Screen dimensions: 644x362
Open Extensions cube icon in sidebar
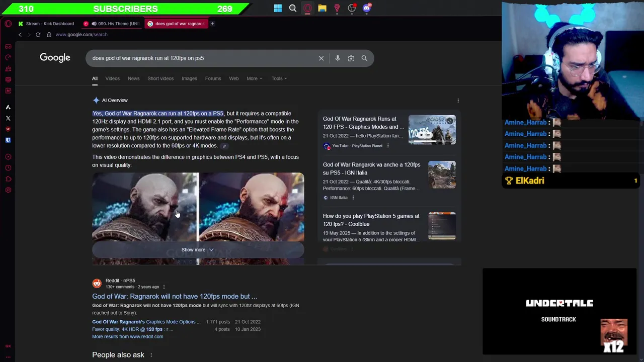coord(8,179)
